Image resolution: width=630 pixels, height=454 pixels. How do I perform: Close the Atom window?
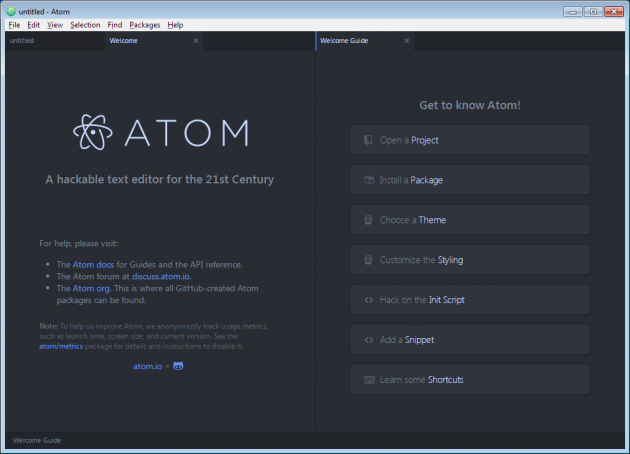pyautogui.click(x=614, y=11)
